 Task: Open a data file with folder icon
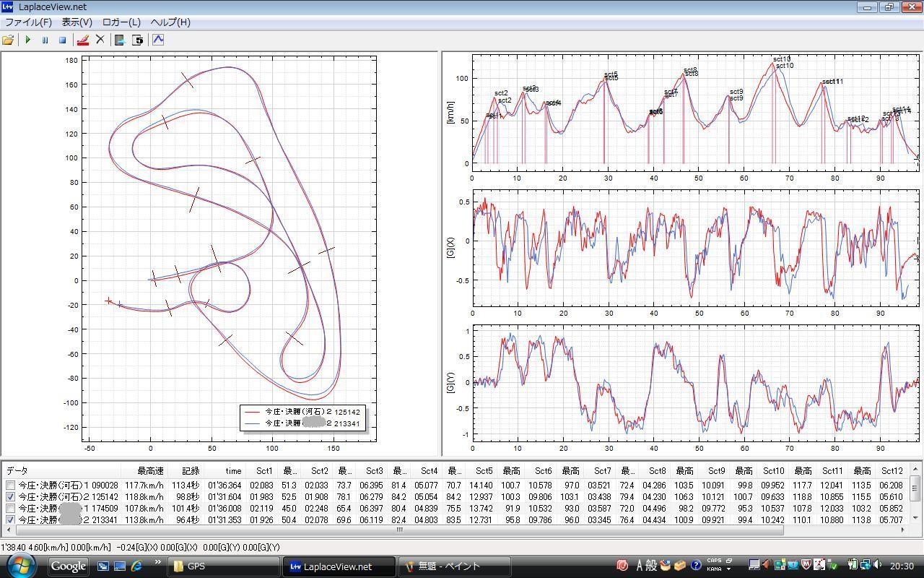8,40
